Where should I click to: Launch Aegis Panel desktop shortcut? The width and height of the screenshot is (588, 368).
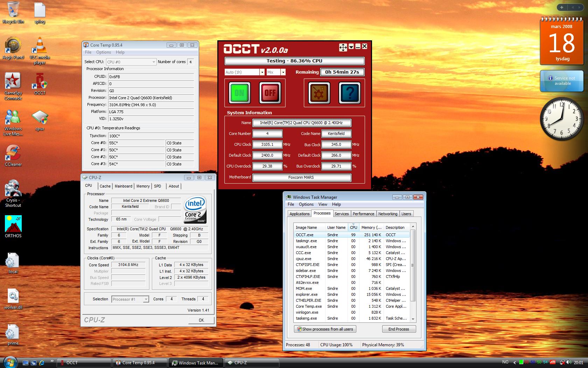pyautogui.click(x=13, y=48)
